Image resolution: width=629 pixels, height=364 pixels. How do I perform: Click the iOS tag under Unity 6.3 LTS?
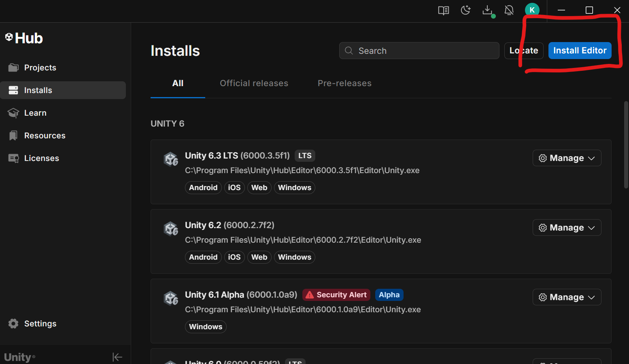(x=234, y=188)
